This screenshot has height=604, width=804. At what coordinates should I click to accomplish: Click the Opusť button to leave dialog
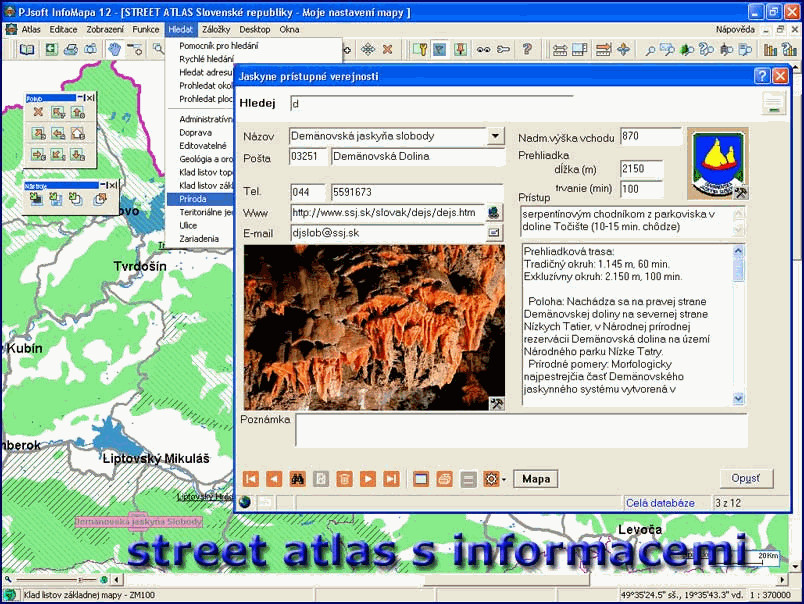(x=746, y=478)
